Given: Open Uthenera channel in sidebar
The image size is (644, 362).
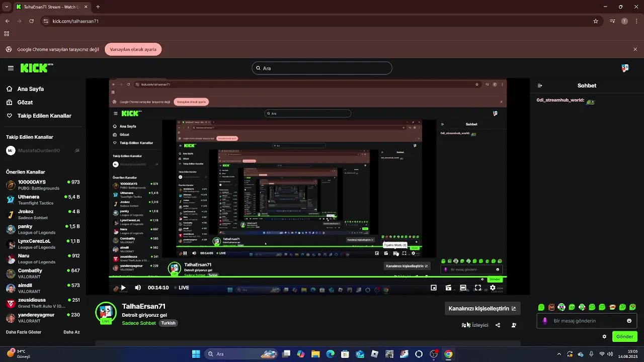Looking at the screenshot, I should click(43, 200).
